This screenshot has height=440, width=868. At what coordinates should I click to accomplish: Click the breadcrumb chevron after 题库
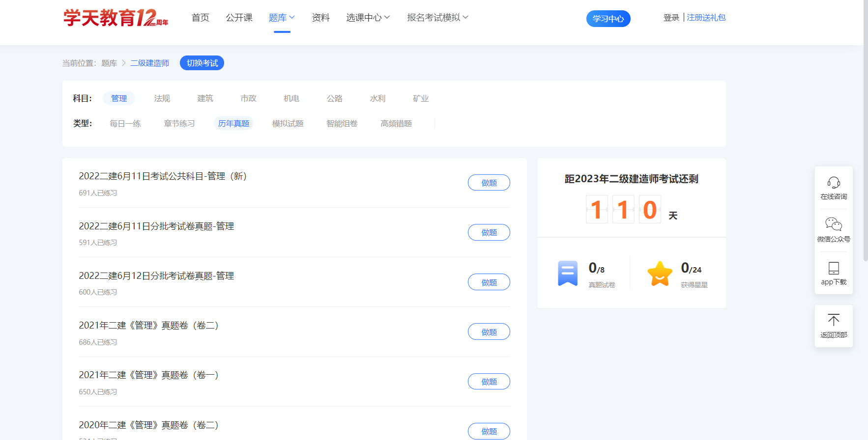click(x=124, y=63)
